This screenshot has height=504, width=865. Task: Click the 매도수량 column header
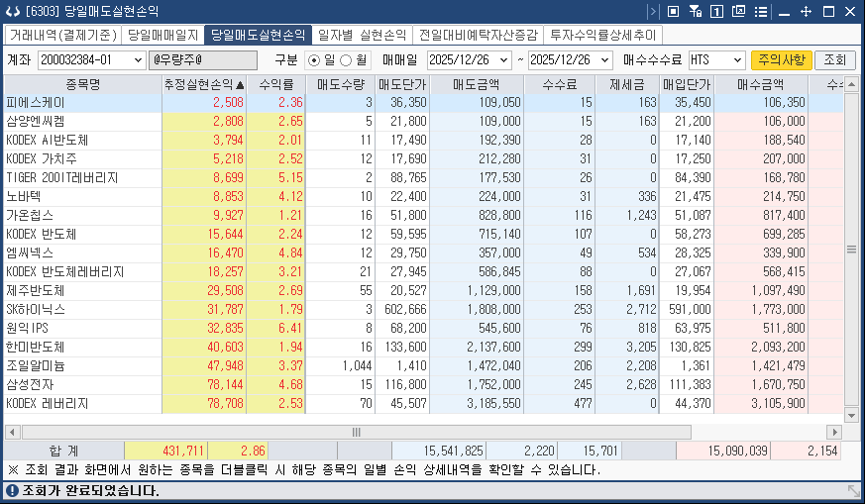[341, 84]
